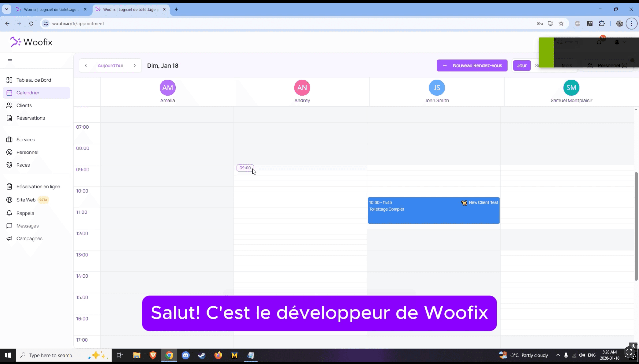639x364 pixels.
Task: Jump back to Aujourd'hui
Action: [110, 65]
